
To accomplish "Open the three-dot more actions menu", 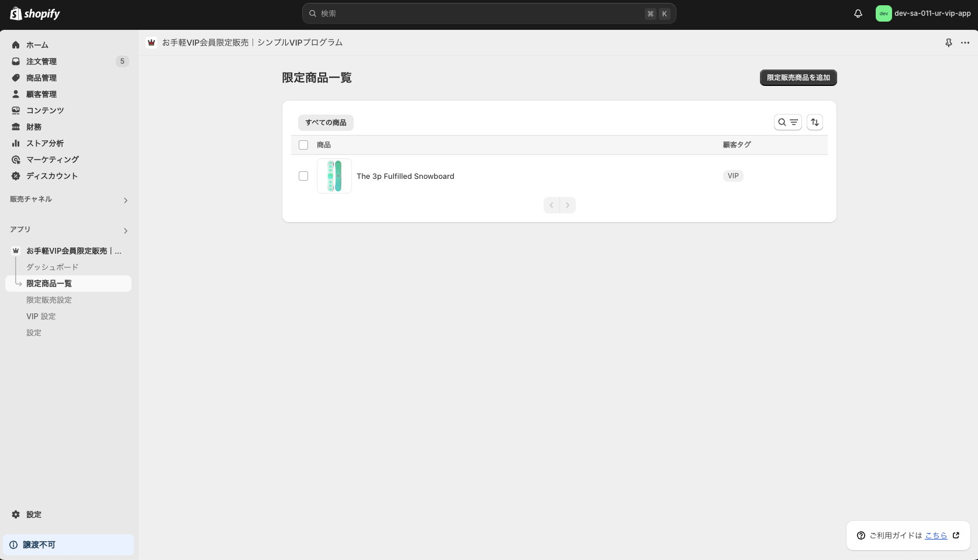I will pos(965,43).
